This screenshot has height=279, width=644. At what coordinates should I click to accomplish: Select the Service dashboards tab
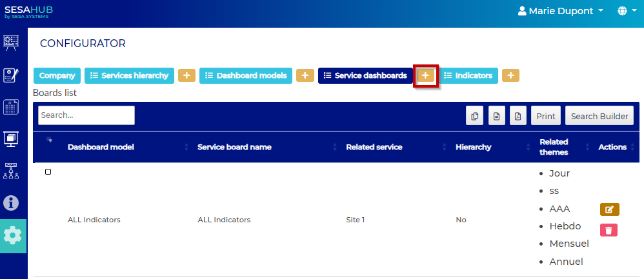365,75
